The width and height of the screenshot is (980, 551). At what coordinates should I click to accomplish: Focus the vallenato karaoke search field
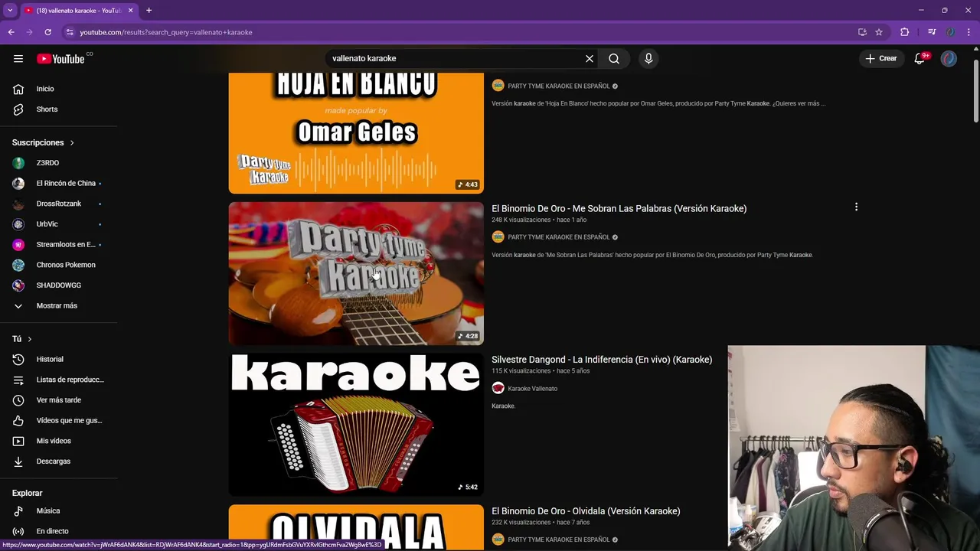456,58
